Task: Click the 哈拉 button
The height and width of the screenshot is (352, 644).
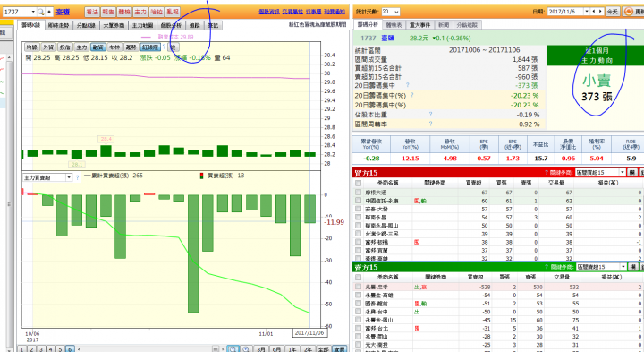Action: (x=157, y=12)
